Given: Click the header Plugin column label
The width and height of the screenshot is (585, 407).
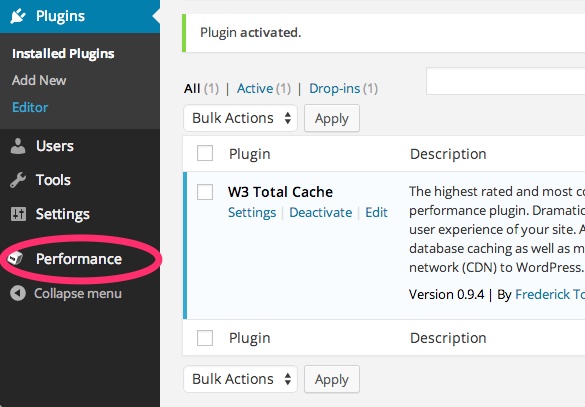Looking at the screenshot, I should point(250,154).
